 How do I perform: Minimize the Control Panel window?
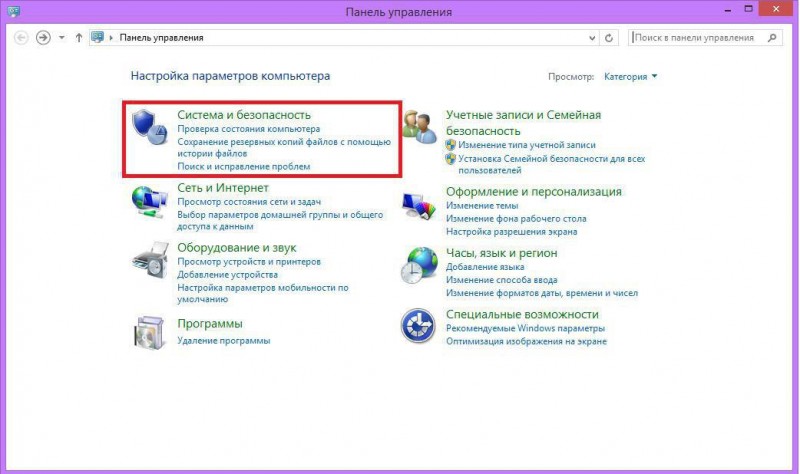click(728, 10)
